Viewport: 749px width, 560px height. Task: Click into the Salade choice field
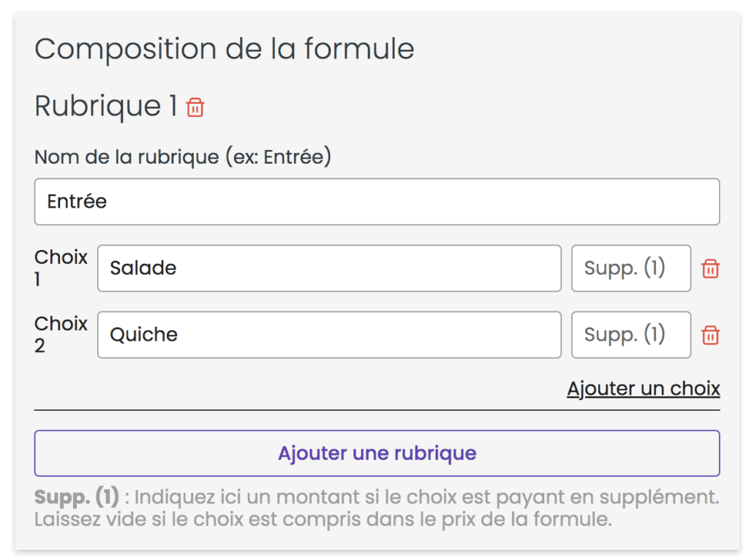click(x=329, y=268)
